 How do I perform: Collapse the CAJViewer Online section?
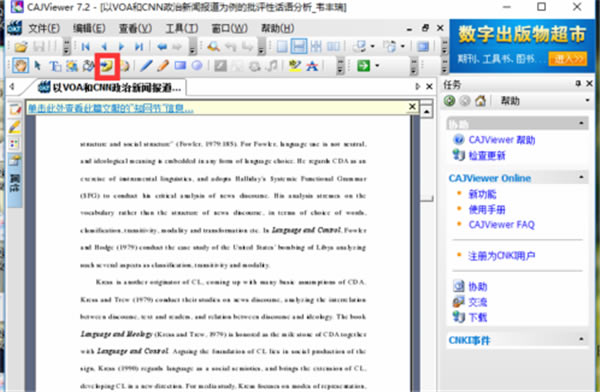tap(581, 177)
